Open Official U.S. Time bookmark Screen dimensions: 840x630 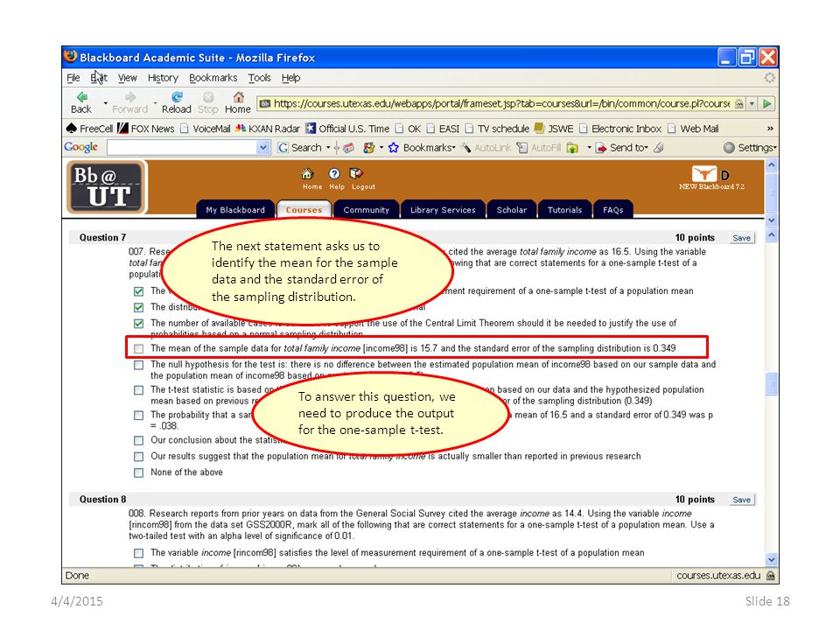[x=347, y=129]
